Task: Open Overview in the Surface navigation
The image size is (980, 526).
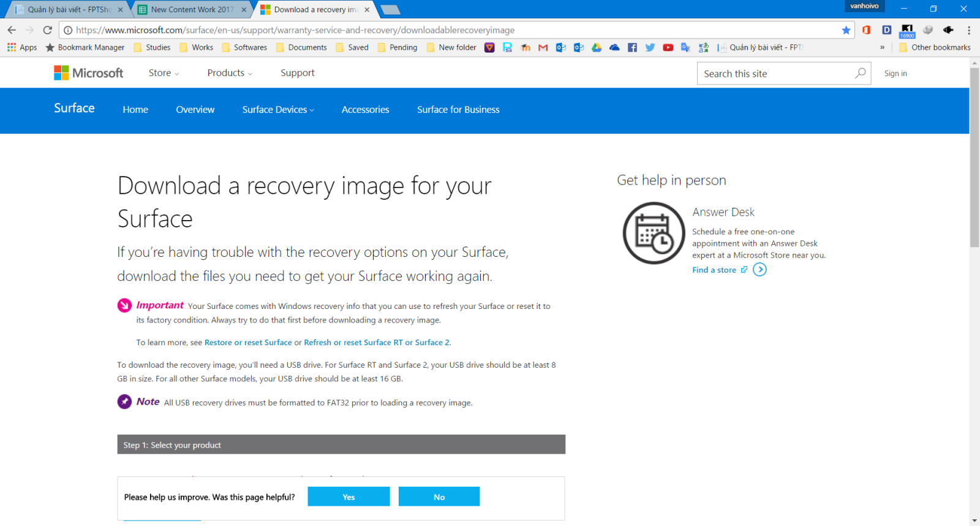Action: (195, 110)
